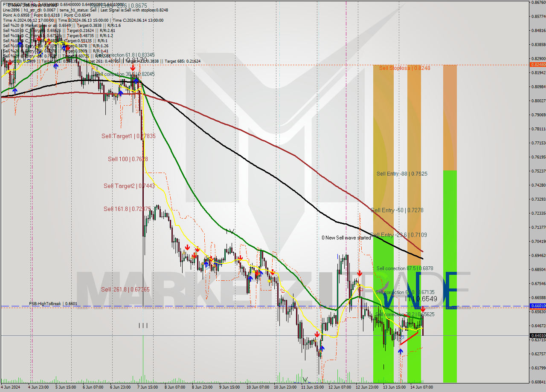Click the 'Sell Entry -23.6 | 0.7109' label
The image size is (546, 392).
(x=398, y=235)
